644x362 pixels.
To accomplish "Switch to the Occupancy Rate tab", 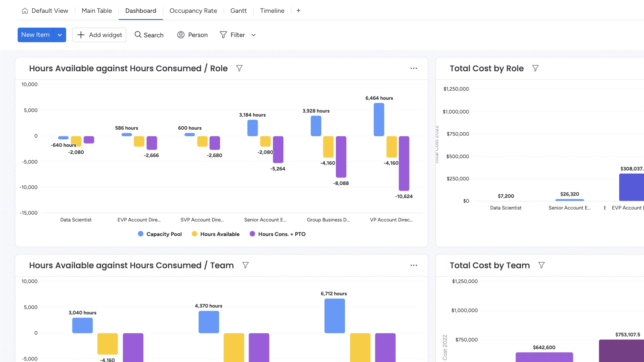I will click(193, 11).
